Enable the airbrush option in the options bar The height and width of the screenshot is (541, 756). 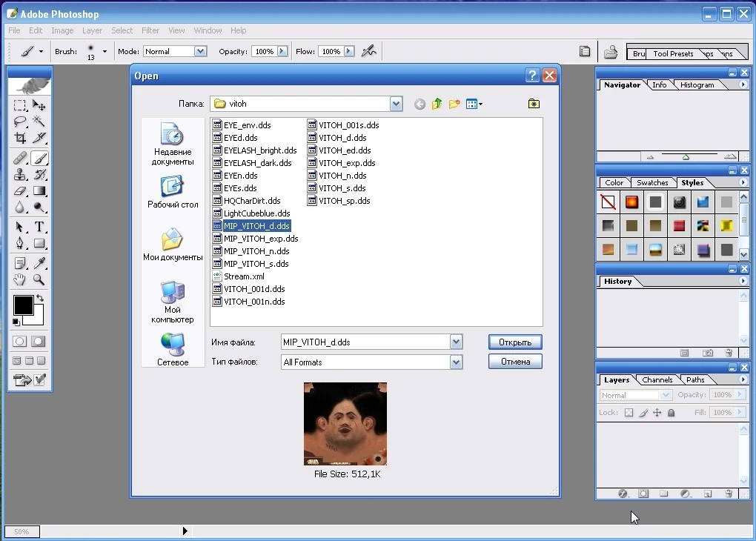368,51
